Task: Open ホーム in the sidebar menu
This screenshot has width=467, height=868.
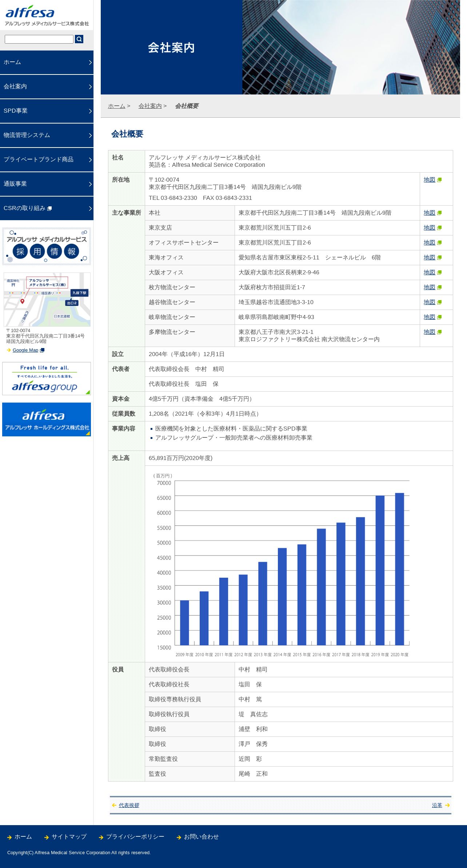Action: pos(47,62)
